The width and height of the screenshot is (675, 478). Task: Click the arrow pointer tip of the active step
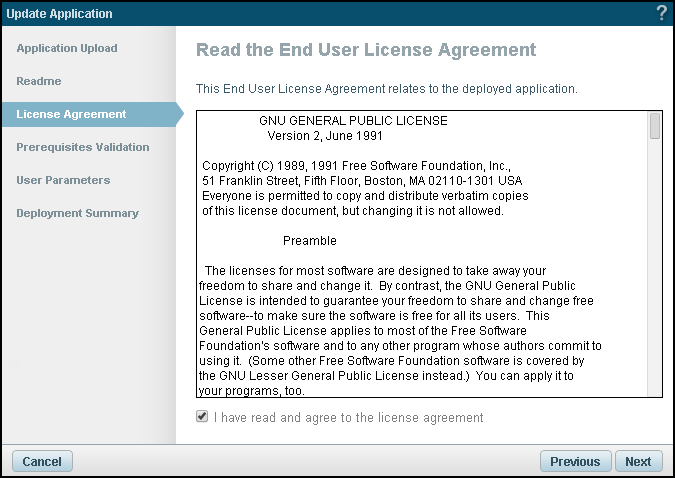click(x=180, y=114)
